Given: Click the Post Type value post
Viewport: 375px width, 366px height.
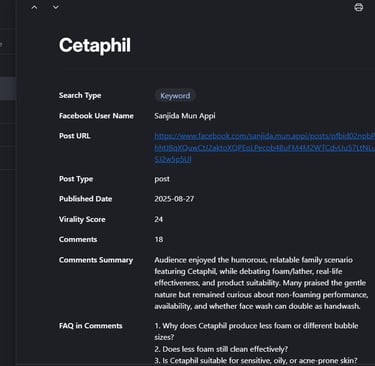Looking at the screenshot, I should (162, 179).
